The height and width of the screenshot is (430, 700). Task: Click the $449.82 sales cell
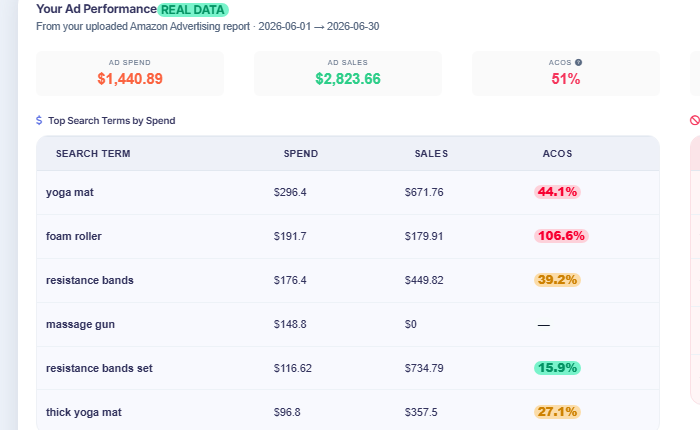tap(424, 280)
